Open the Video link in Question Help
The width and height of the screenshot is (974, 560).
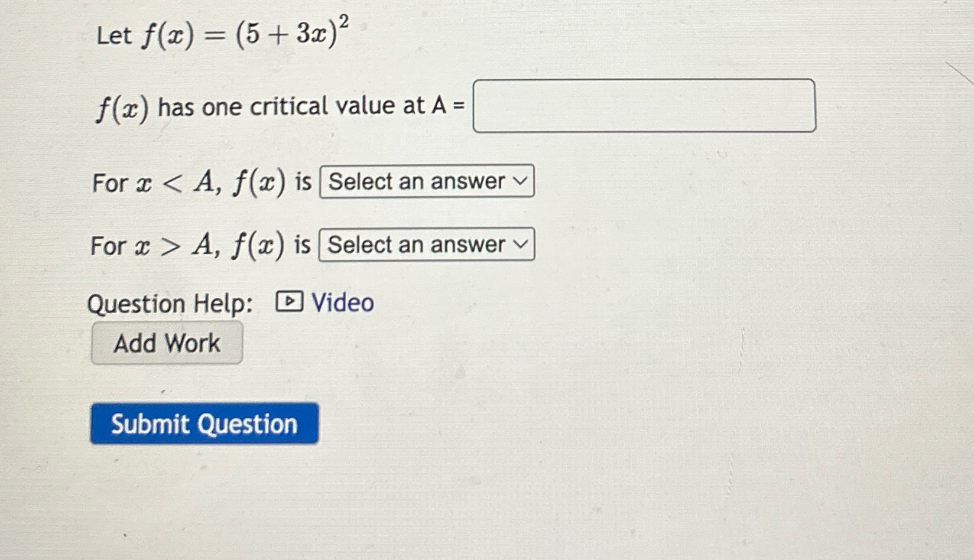point(342,302)
